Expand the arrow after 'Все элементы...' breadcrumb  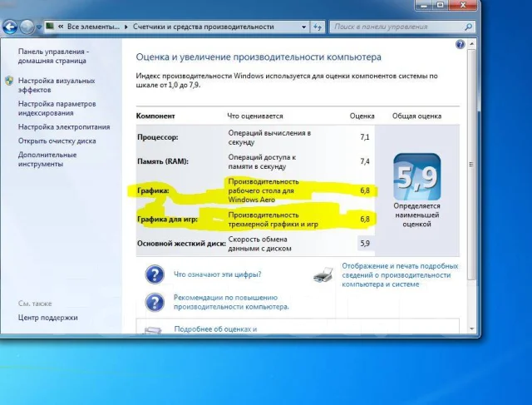tap(126, 27)
